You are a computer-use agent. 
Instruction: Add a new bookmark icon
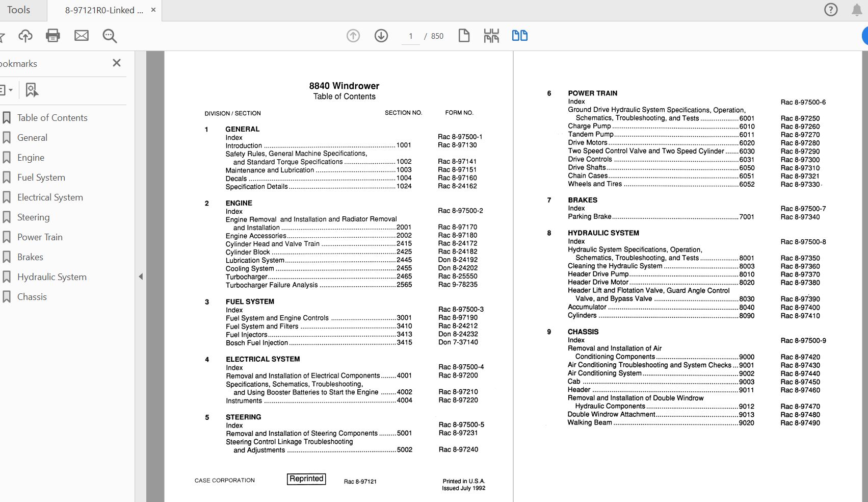[32, 90]
